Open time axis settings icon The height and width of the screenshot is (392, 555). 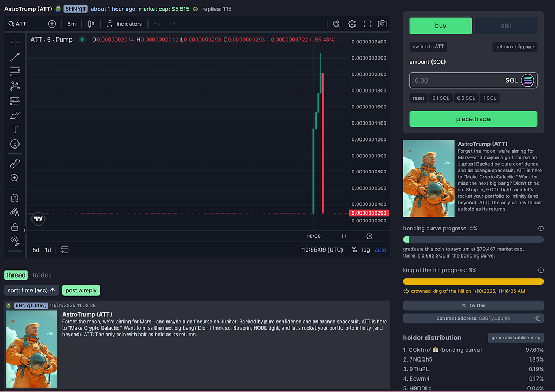point(369,236)
